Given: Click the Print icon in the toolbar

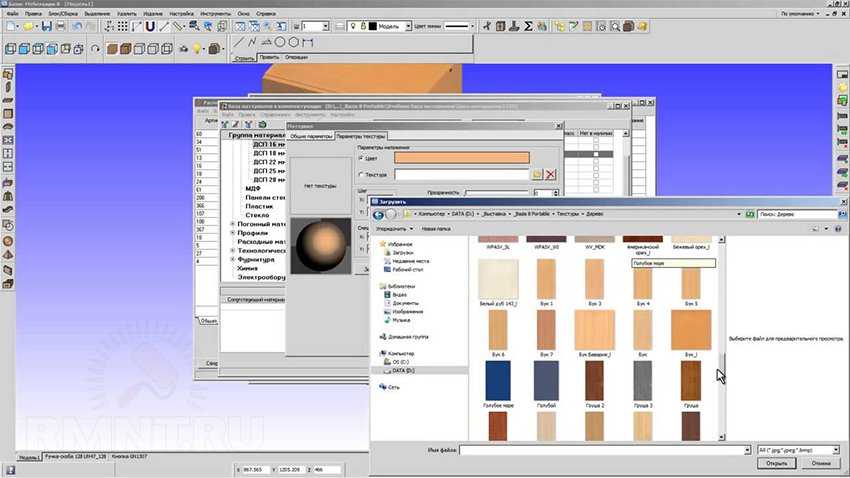Looking at the screenshot, I should click(x=59, y=26).
